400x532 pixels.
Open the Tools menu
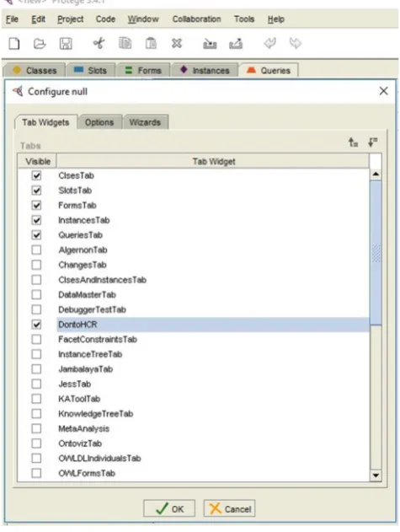coord(244,19)
